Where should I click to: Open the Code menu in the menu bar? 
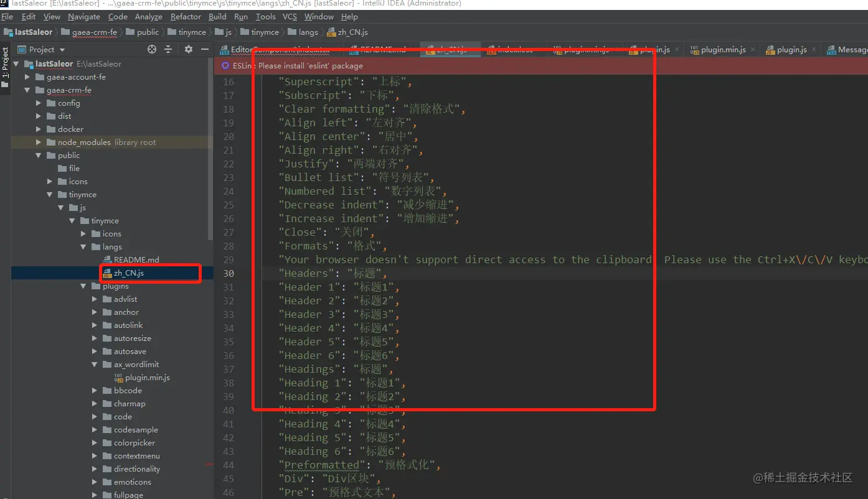pos(118,17)
